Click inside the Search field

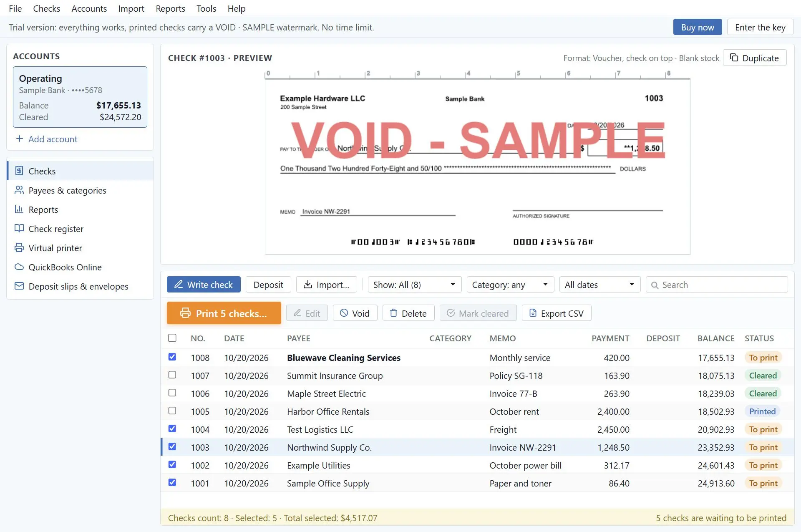[717, 285]
